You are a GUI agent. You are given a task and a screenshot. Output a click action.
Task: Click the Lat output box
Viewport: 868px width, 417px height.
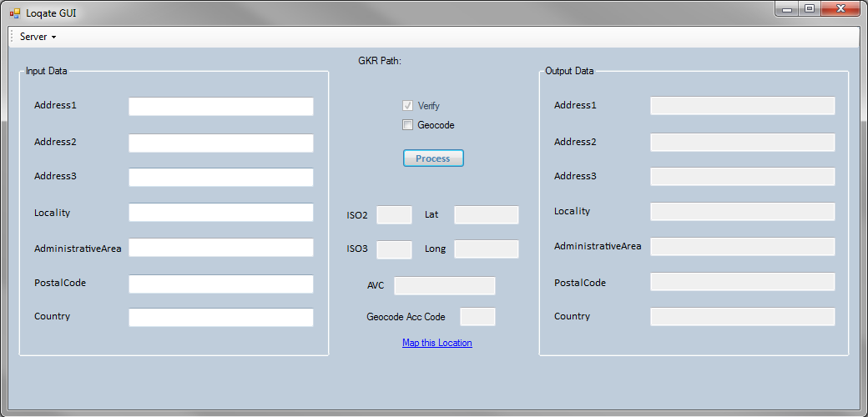pyautogui.click(x=487, y=214)
